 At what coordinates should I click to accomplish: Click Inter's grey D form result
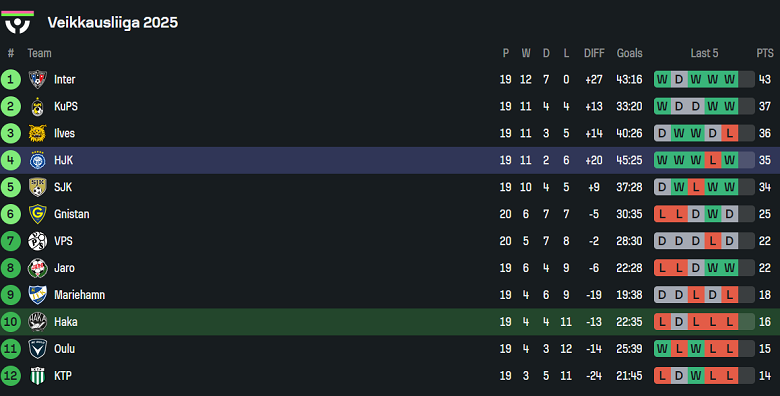pos(679,80)
